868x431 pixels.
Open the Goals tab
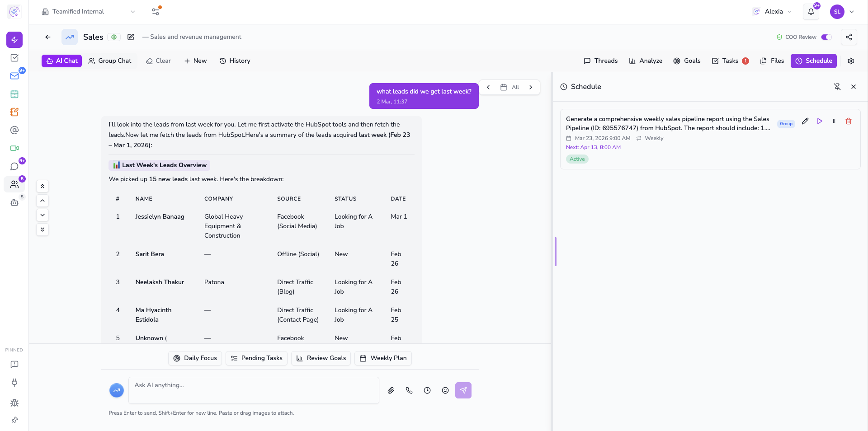pos(687,61)
